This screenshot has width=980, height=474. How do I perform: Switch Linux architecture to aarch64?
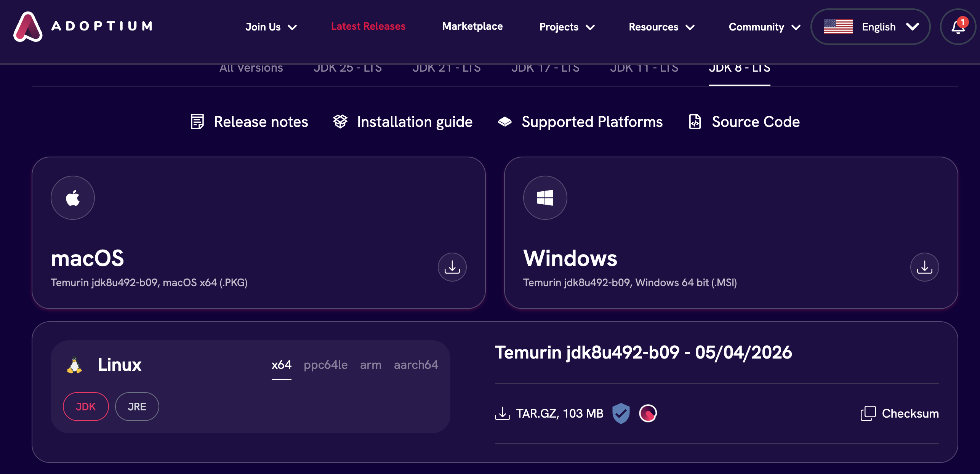(x=416, y=365)
